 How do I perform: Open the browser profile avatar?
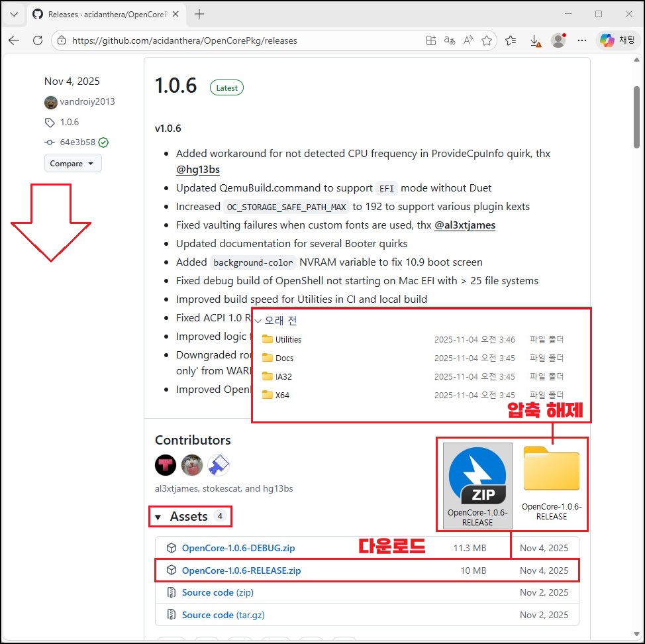[x=558, y=40]
